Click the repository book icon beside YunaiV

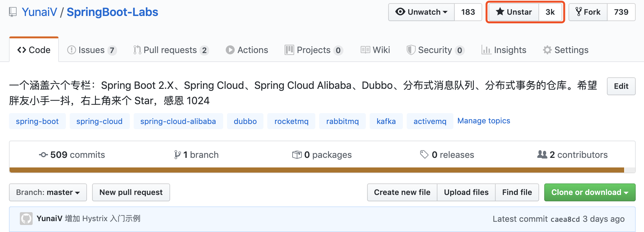13,12
